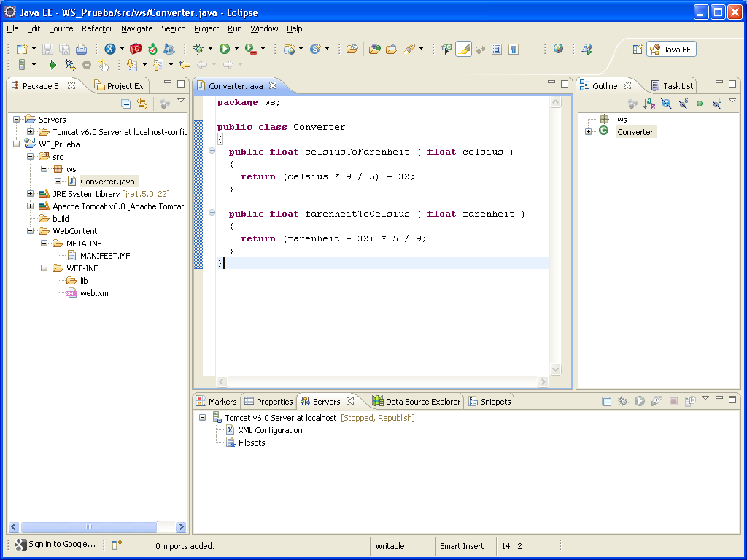Click the Debug server icon in Servers view
The image size is (747, 560).
pos(623,402)
